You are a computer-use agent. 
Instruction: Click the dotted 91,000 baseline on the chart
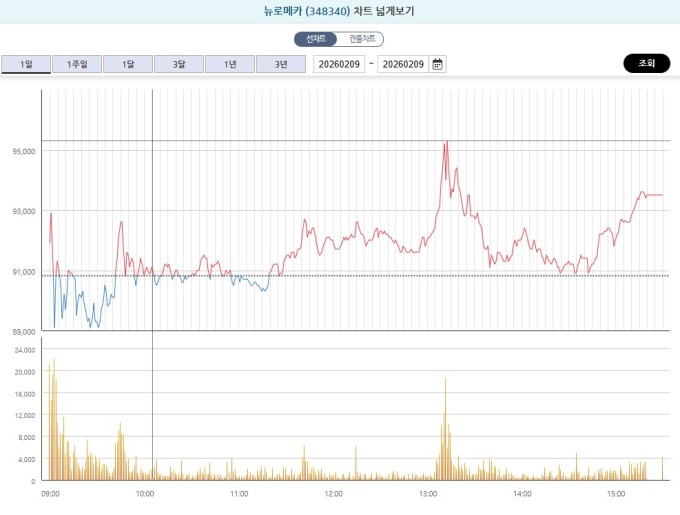point(400,275)
